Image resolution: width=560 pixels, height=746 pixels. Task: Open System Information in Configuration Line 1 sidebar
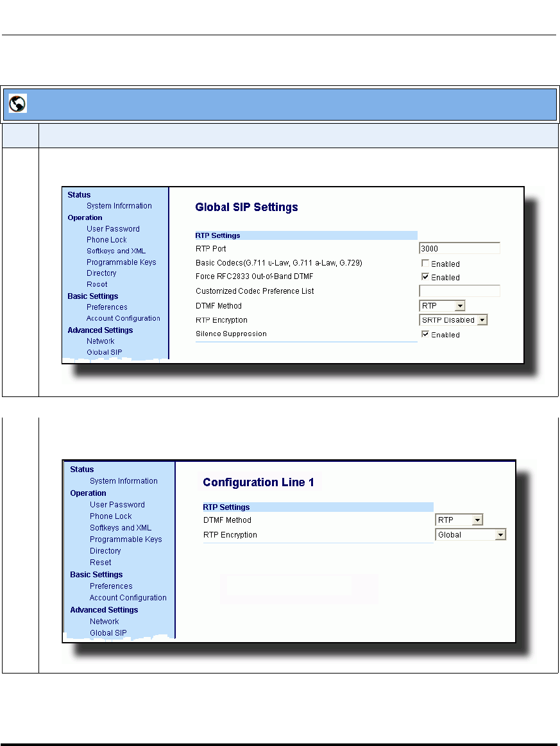124,481
